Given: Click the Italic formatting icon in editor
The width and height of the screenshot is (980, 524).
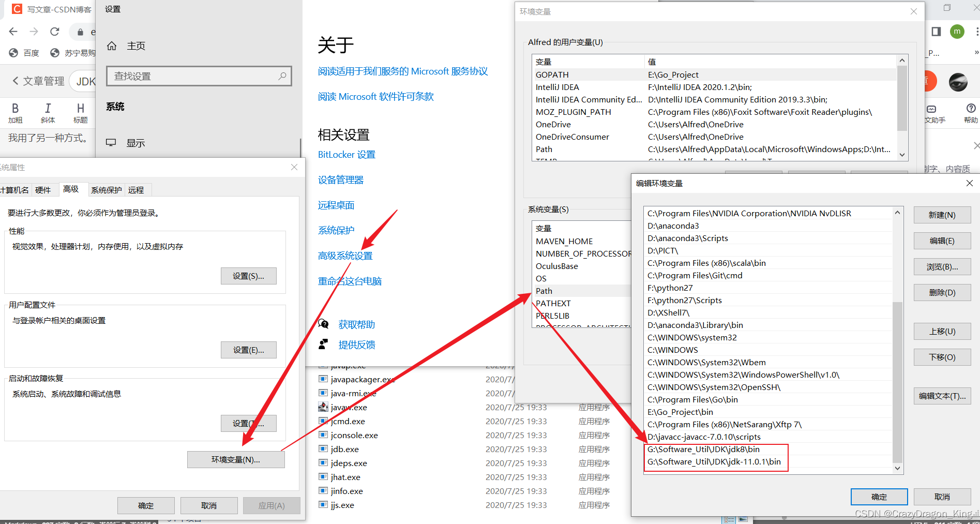Looking at the screenshot, I should coord(48,108).
